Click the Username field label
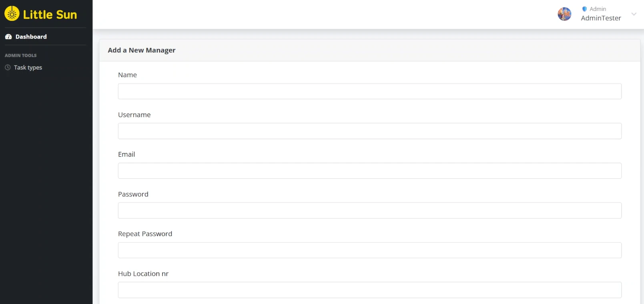Image resolution: width=644 pixels, height=304 pixels. coord(134,115)
